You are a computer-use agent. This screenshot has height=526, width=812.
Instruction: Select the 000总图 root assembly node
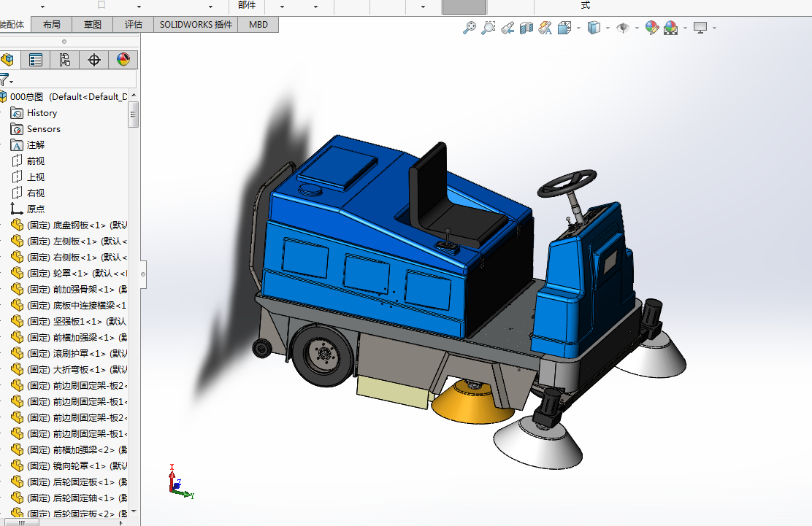tap(64, 97)
